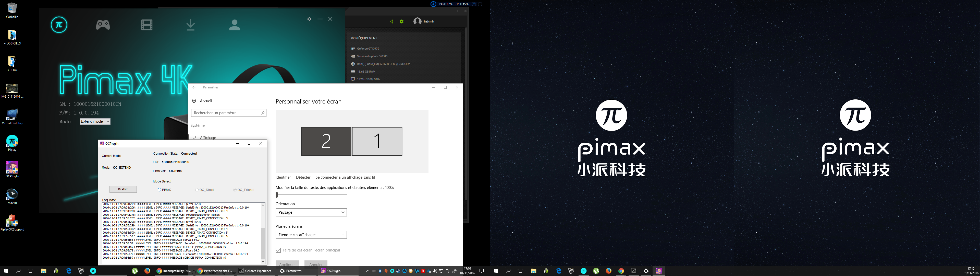Select the OC_Extend mode radio button

pyautogui.click(x=235, y=190)
